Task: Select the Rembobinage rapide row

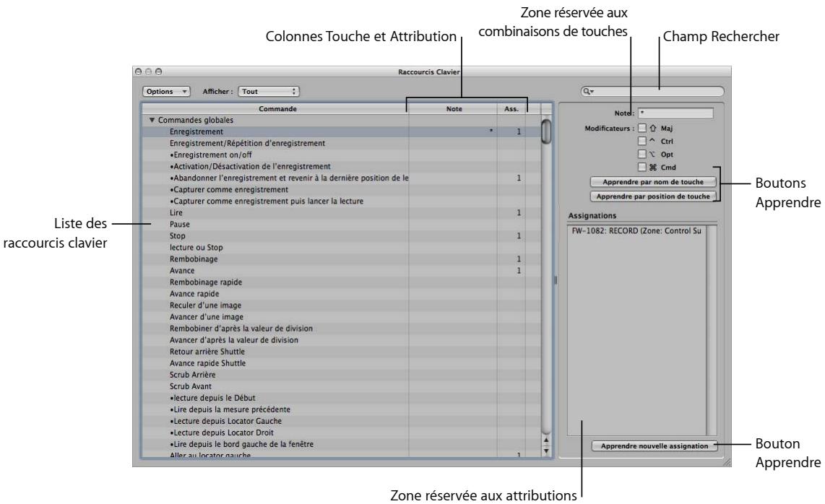Action: pos(341,282)
